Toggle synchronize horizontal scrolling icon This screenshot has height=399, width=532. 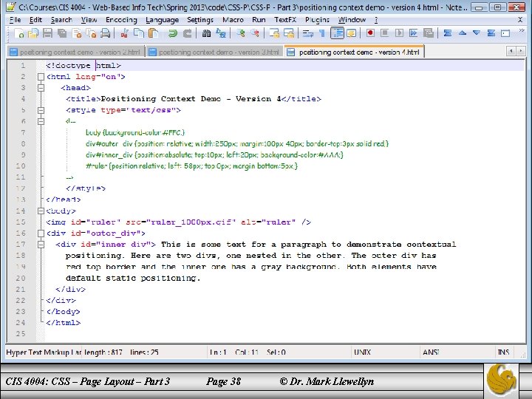289,33
